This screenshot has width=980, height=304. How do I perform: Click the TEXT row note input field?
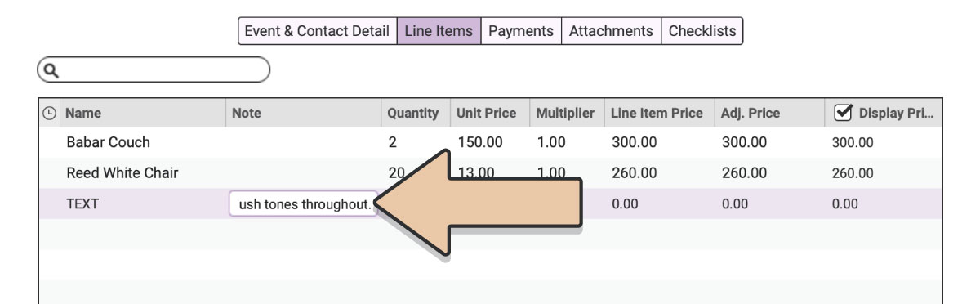pos(303,204)
